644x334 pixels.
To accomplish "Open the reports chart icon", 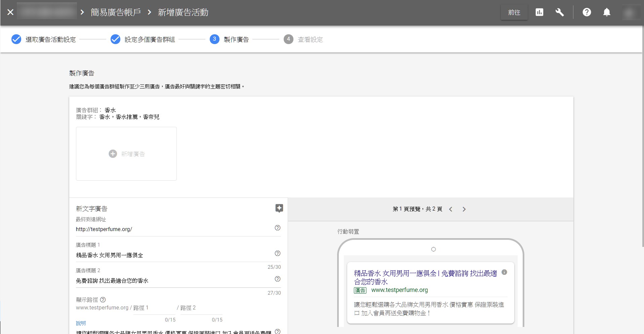I will coord(539,12).
